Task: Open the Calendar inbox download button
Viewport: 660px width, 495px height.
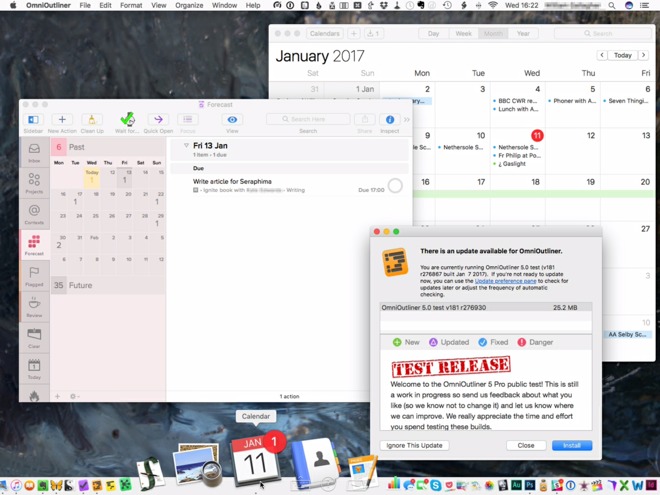Action: 373,33
